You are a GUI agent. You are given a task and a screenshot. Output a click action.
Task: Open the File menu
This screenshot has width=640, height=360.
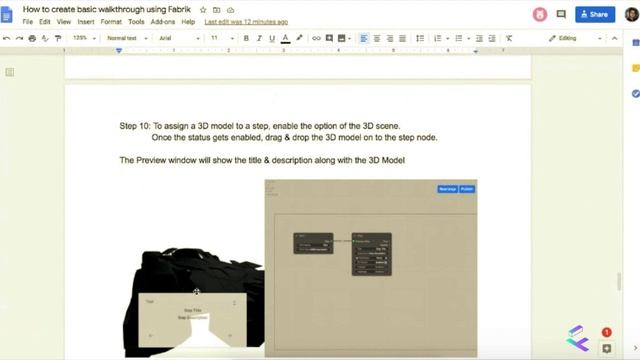pyautogui.click(x=28, y=22)
